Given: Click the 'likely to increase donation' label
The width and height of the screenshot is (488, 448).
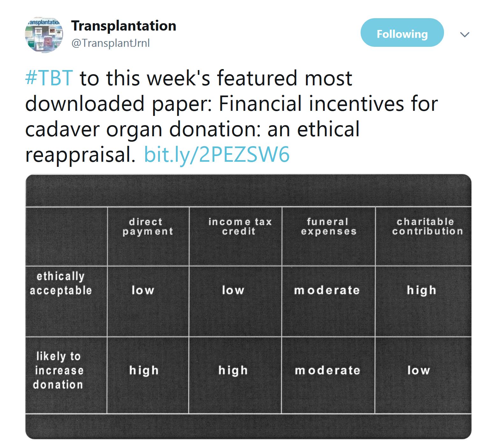Looking at the screenshot, I should tap(58, 370).
